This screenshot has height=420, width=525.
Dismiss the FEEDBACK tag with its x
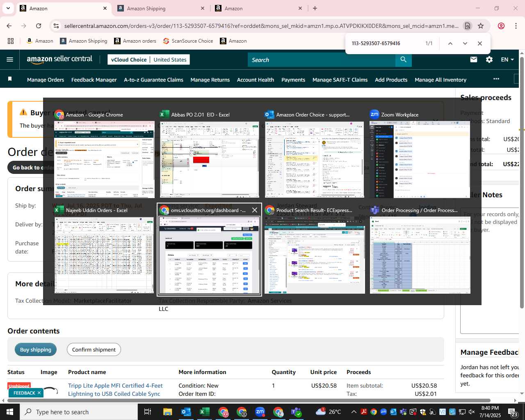[39, 393]
